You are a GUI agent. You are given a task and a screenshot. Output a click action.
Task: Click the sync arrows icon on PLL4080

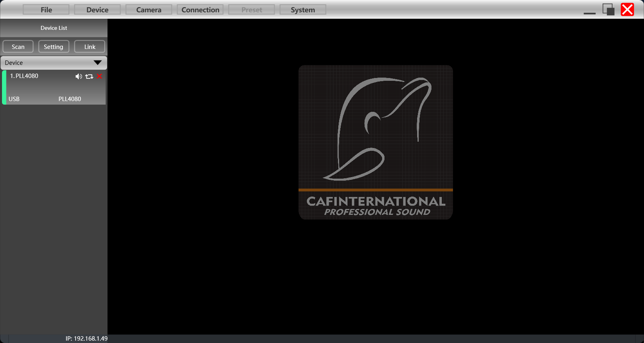(x=89, y=76)
